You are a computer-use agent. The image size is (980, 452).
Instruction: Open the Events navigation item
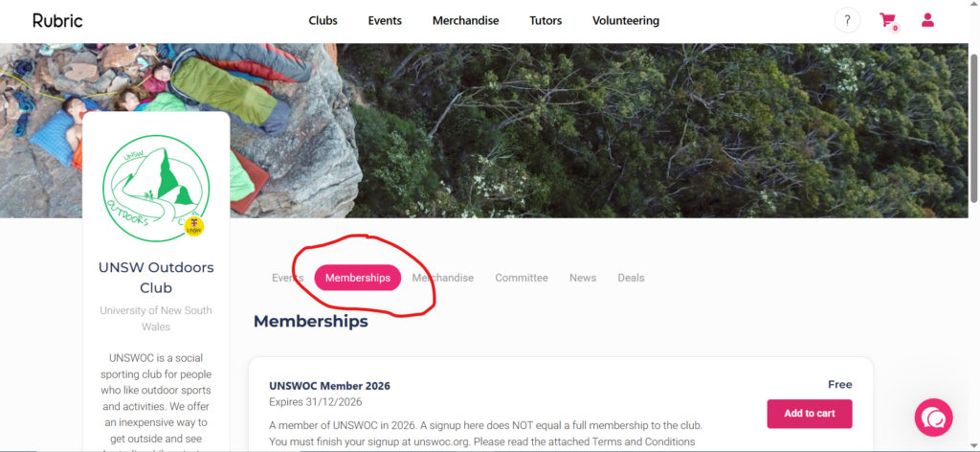[385, 21]
